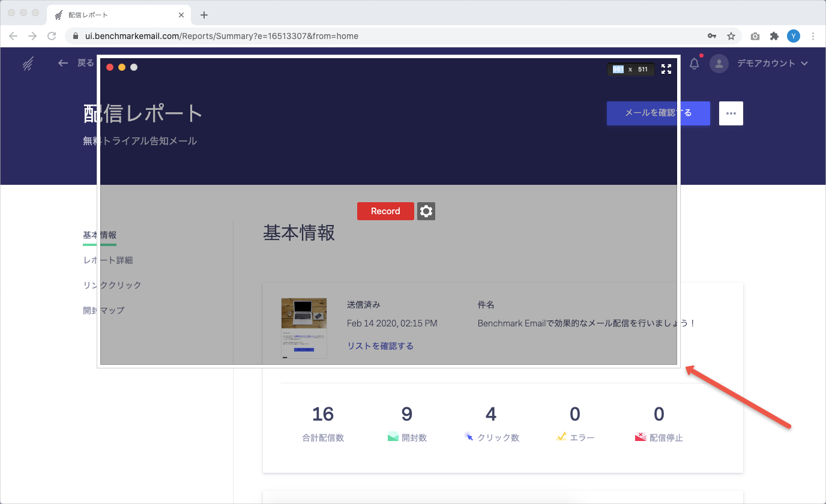
Task: Click the red Record button
Action: (385, 211)
